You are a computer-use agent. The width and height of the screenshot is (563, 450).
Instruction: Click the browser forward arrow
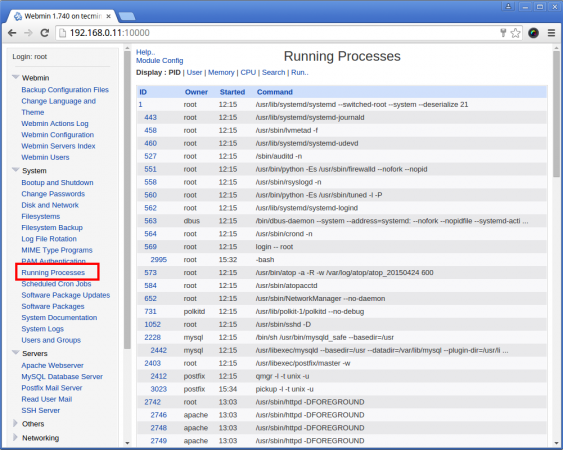coord(28,33)
